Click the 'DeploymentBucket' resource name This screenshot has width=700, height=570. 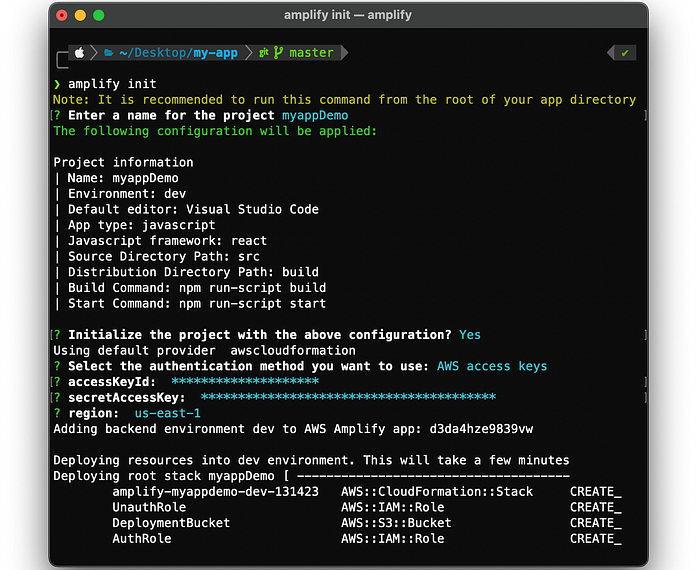171,523
